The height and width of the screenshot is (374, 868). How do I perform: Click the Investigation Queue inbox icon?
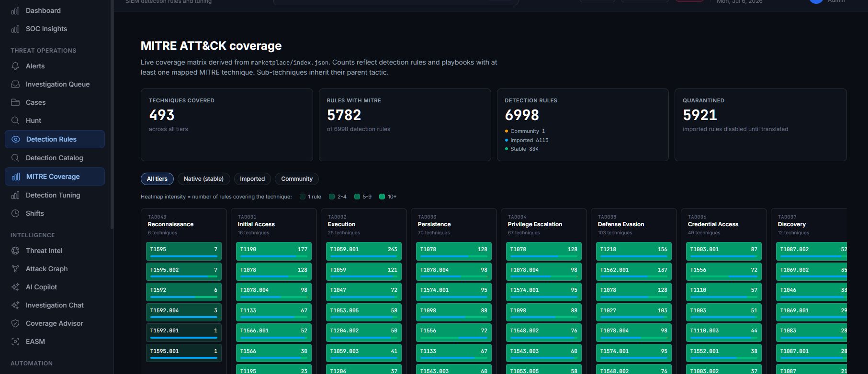15,84
